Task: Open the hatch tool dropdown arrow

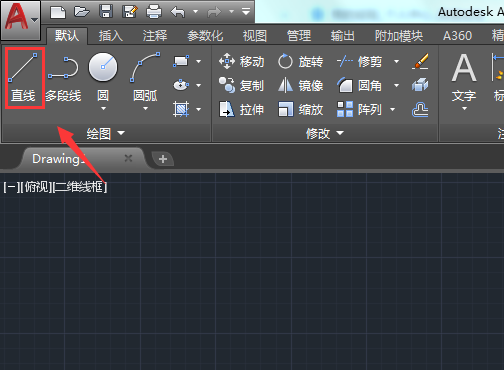Action: pyautogui.click(x=199, y=109)
